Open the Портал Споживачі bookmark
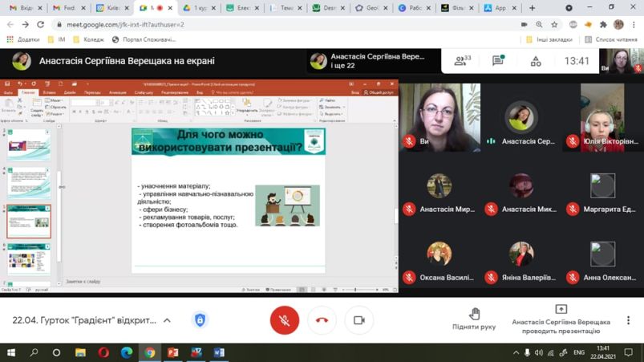 click(x=144, y=39)
